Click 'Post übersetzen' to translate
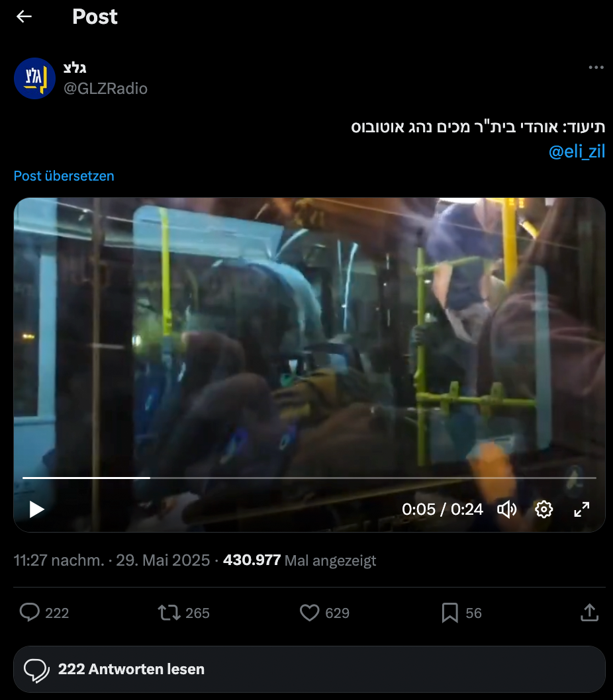The width and height of the screenshot is (613, 700). point(64,176)
